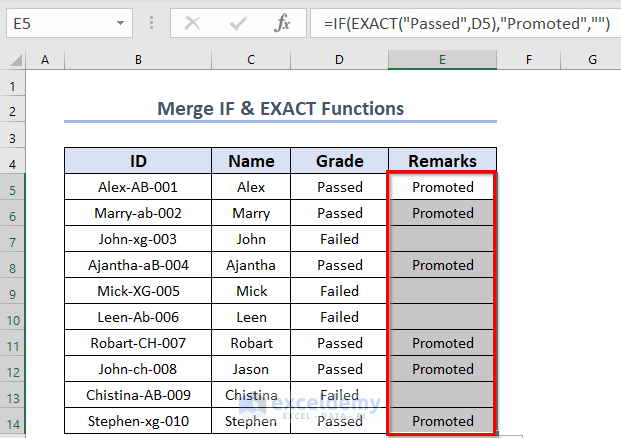Select column E header
This screenshot has height=438, width=621.
click(x=442, y=60)
